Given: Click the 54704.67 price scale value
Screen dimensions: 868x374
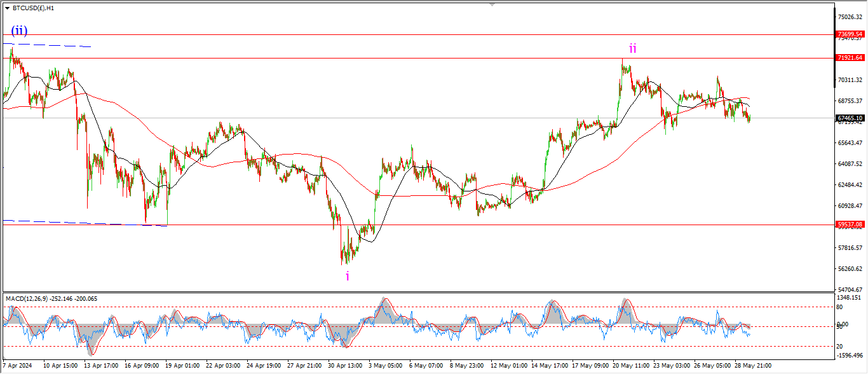Looking at the screenshot, I should (x=850, y=289).
